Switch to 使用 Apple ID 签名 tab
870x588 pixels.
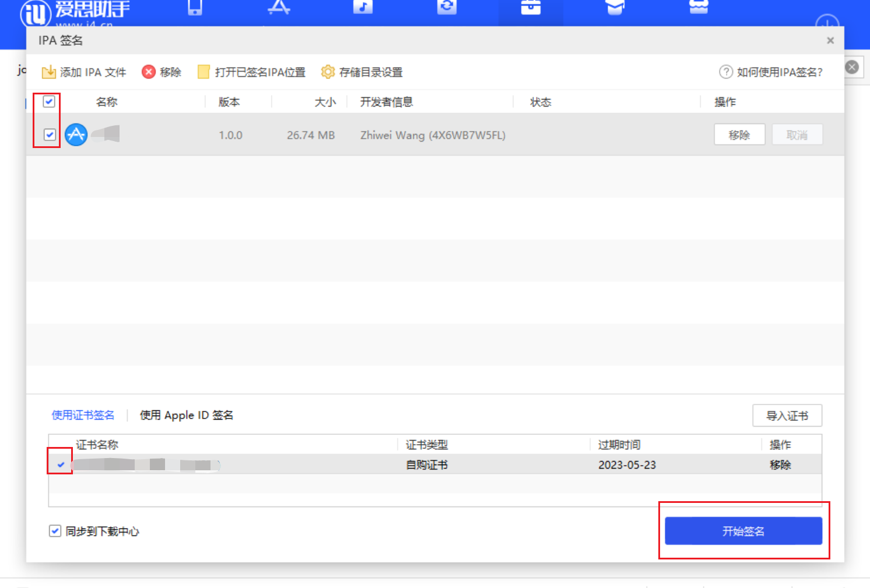pos(187,415)
